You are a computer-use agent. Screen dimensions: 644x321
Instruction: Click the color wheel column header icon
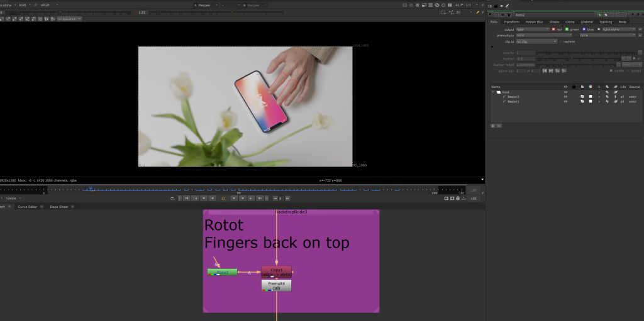click(x=590, y=87)
